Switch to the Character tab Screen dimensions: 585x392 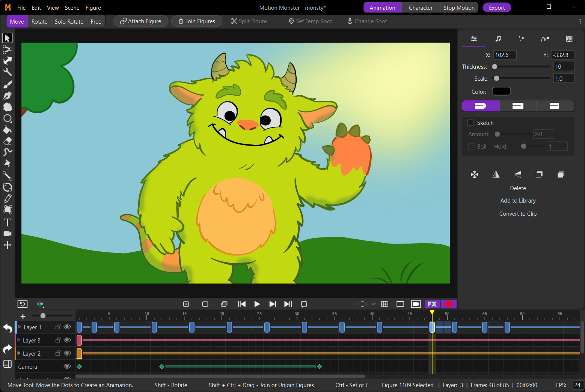pos(421,8)
